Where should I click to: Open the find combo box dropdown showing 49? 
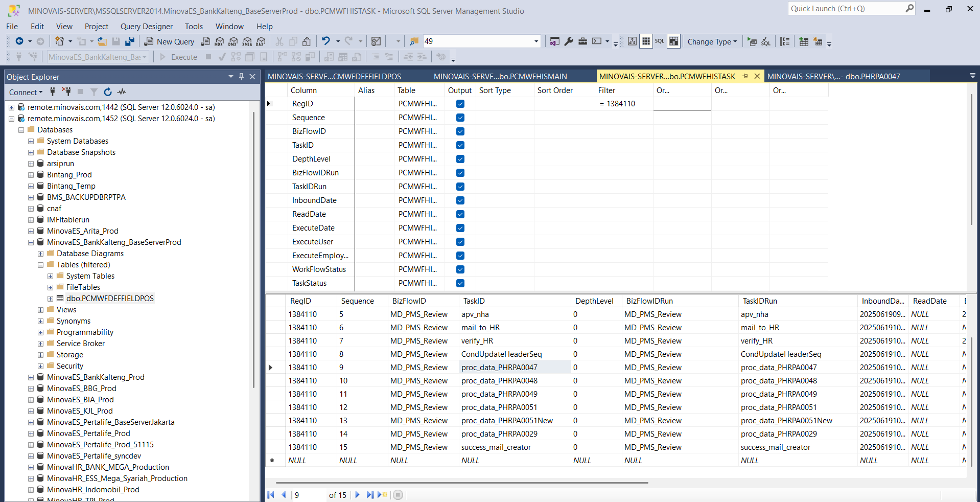(x=536, y=41)
